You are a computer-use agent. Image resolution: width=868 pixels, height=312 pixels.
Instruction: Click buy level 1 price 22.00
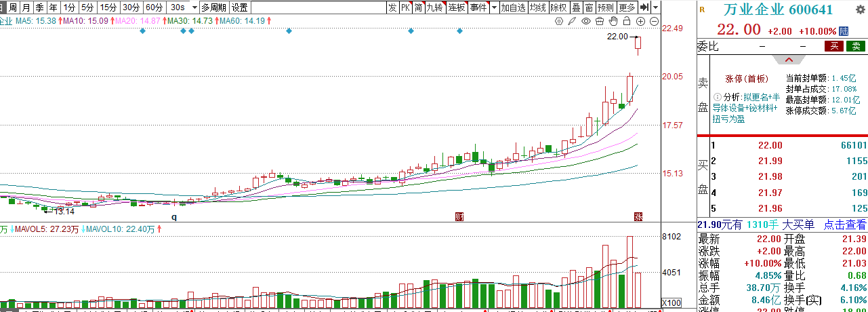pos(769,145)
